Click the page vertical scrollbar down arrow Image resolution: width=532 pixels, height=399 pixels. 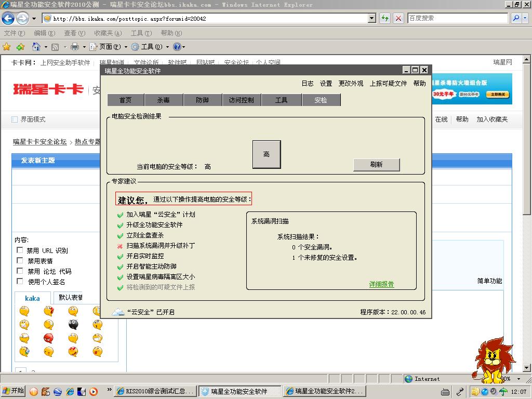(x=526, y=368)
